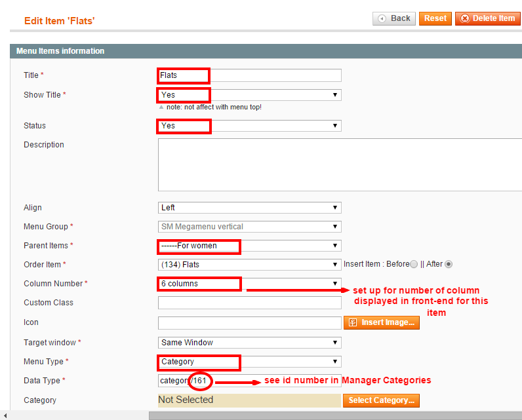
Task: Select the Before radio button
Action: (414, 264)
